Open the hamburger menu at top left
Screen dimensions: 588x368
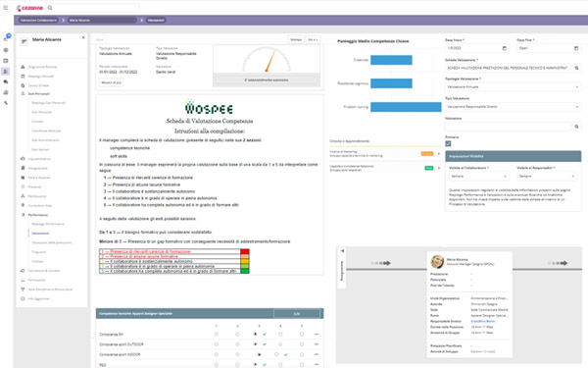5,8
